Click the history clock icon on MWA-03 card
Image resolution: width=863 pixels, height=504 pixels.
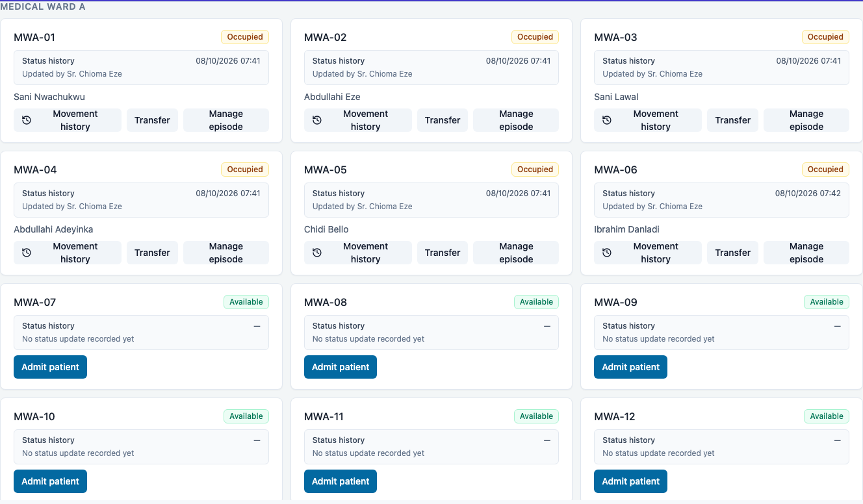click(x=607, y=120)
